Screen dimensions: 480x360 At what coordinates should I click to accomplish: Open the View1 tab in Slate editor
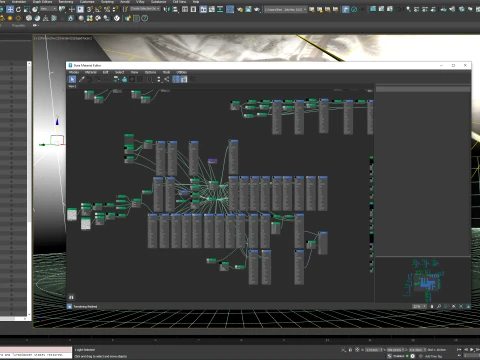coord(72,86)
